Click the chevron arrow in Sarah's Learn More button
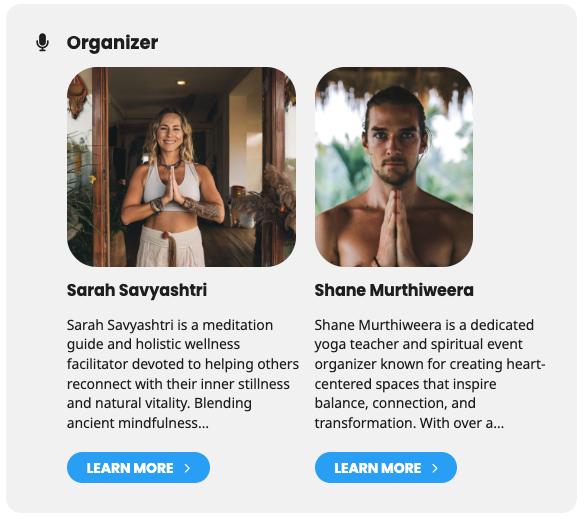The image size is (584, 518). (x=187, y=468)
